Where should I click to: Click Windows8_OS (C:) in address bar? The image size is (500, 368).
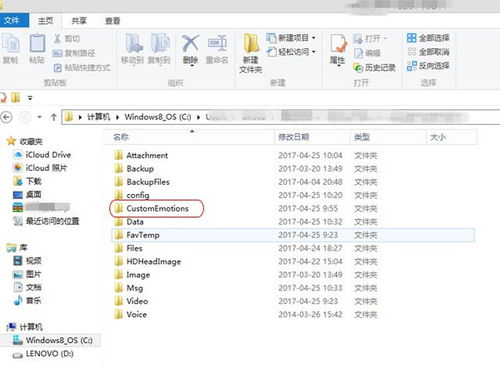pos(158,117)
